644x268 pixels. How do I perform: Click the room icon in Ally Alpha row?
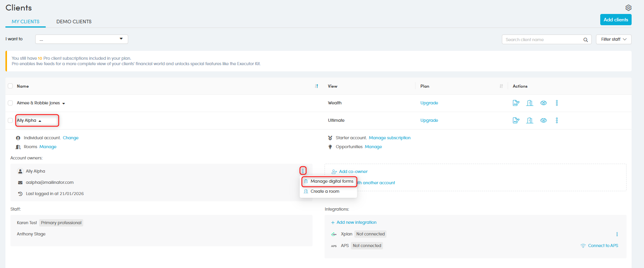point(530,120)
